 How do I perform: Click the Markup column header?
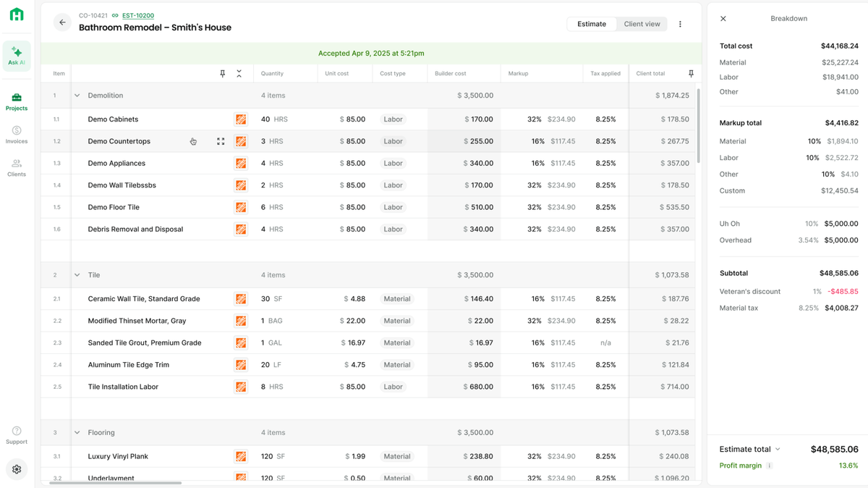click(519, 74)
